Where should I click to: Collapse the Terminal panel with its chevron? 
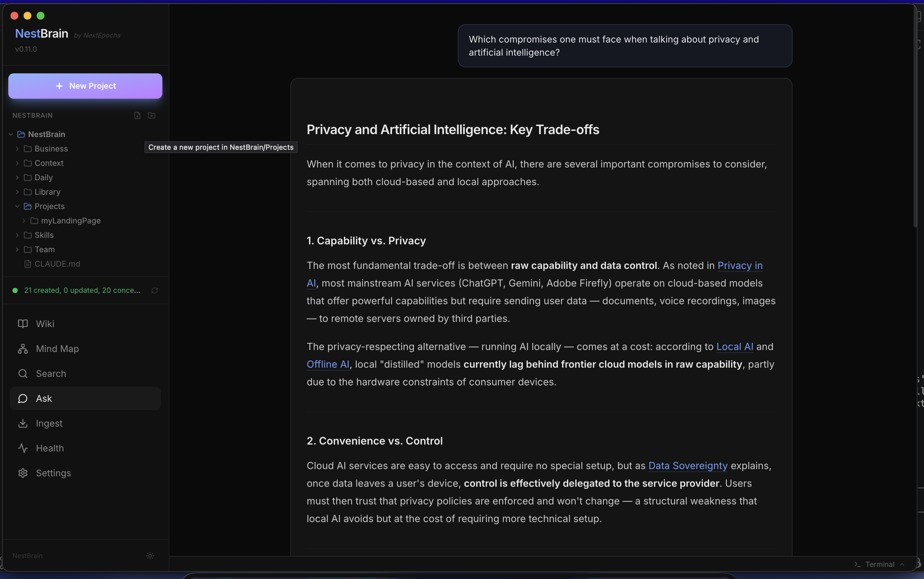click(x=902, y=564)
